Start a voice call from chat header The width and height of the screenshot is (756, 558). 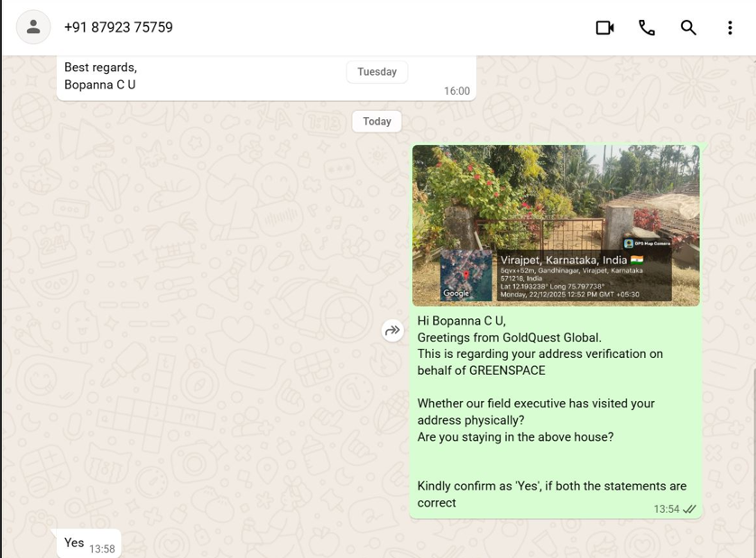point(647,28)
